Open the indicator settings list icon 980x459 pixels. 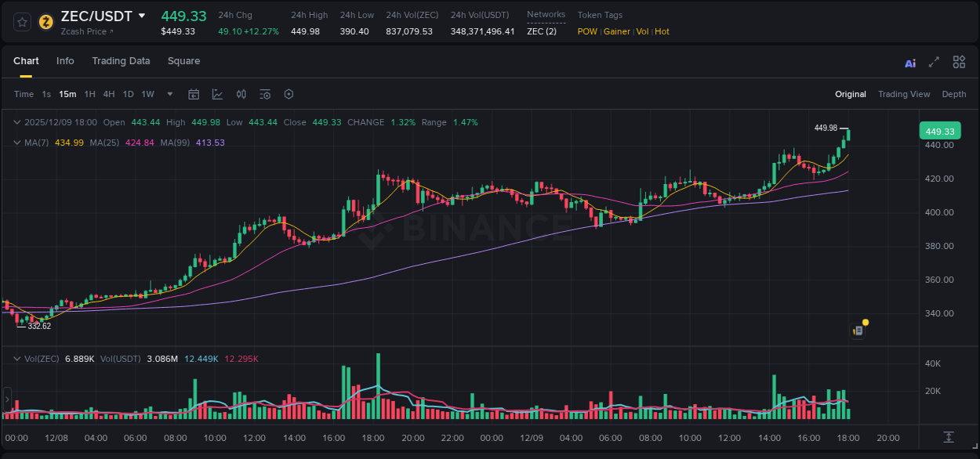tap(265, 94)
